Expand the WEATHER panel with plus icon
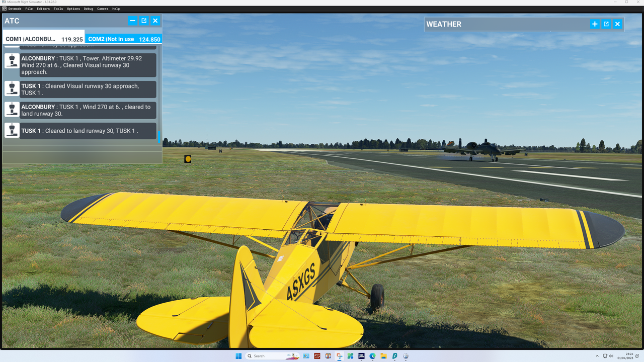This screenshot has height=362, width=644. click(x=595, y=24)
